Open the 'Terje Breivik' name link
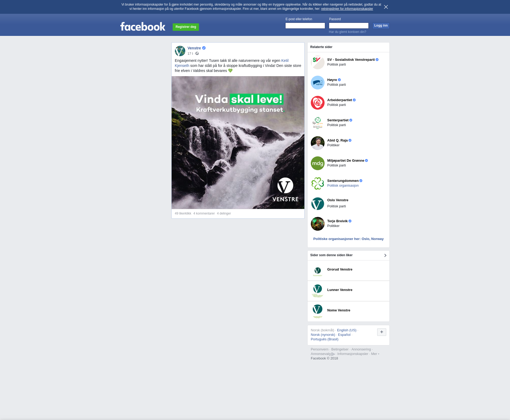This screenshot has width=510, height=420. (x=337, y=221)
